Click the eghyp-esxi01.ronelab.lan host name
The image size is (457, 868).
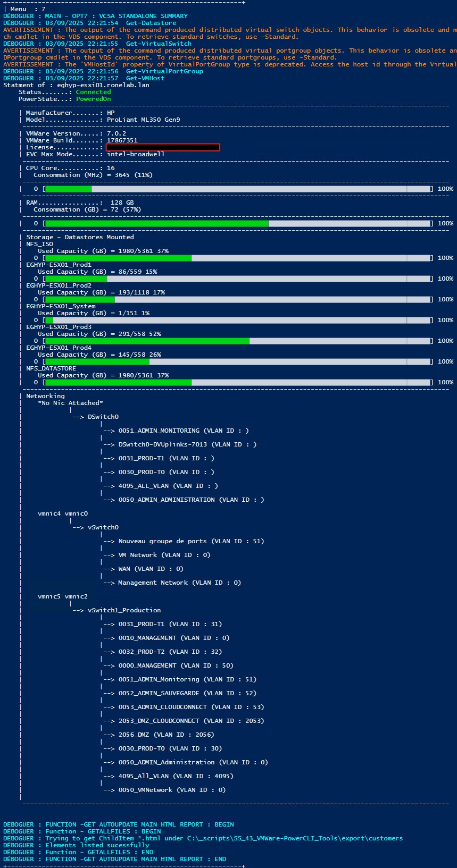103,85
